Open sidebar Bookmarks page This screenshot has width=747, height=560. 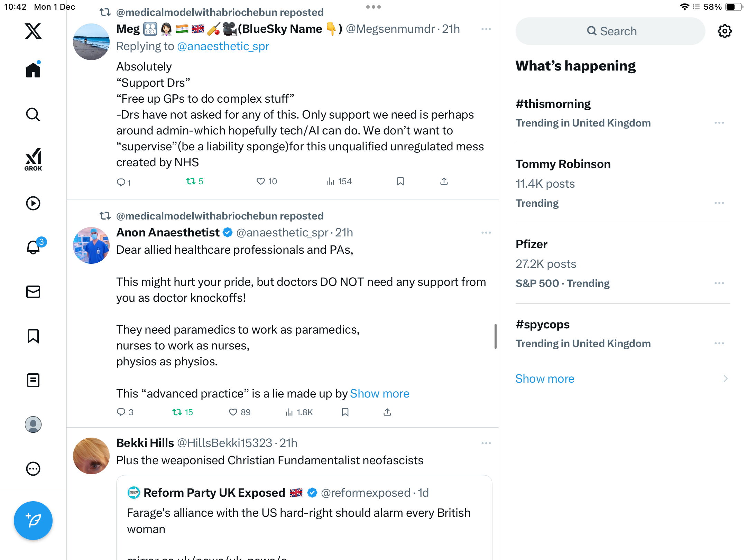coord(33,336)
